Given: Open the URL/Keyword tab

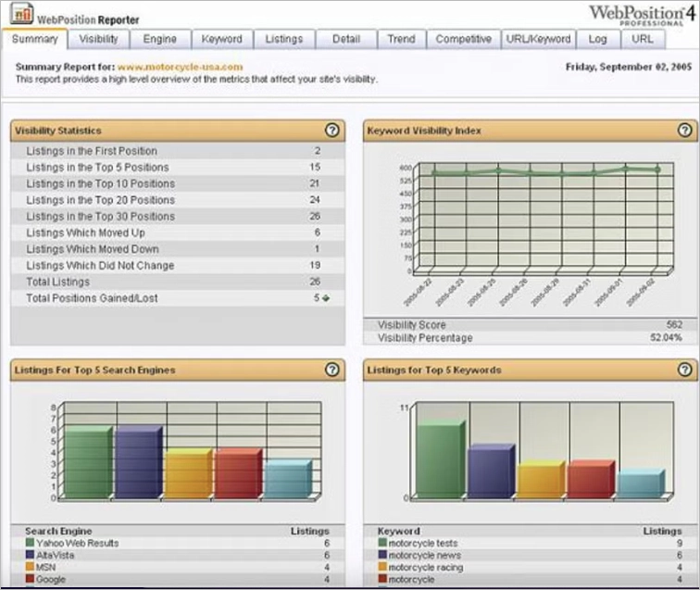Looking at the screenshot, I should pos(538,39).
